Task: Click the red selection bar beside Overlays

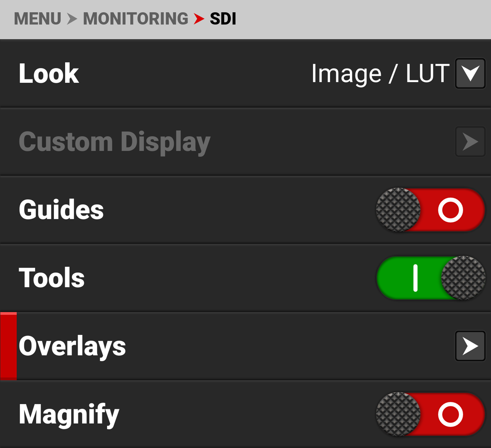Action: 9,346
